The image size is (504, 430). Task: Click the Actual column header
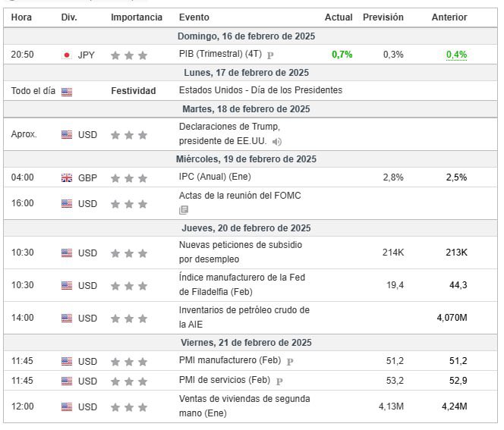click(x=339, y=17)
